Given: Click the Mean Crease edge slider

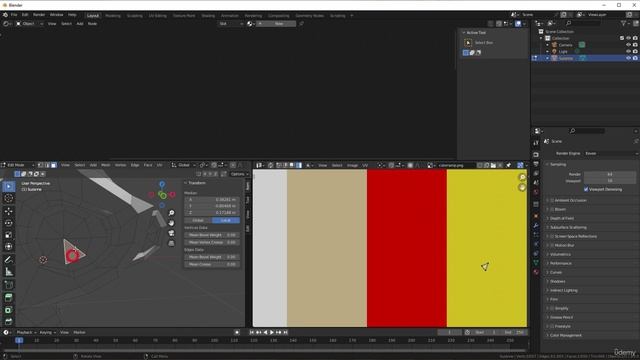Looking at the screenshot, I should tap(212, 264).
